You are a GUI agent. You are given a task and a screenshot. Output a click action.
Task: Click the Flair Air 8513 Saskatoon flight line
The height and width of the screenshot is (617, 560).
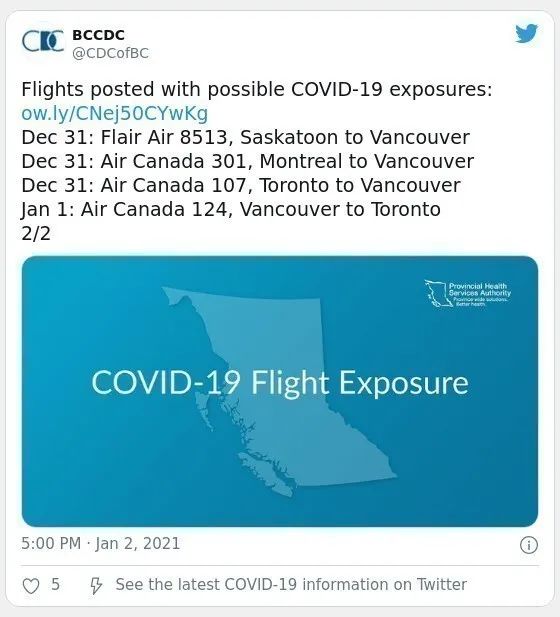click(246, 137)
